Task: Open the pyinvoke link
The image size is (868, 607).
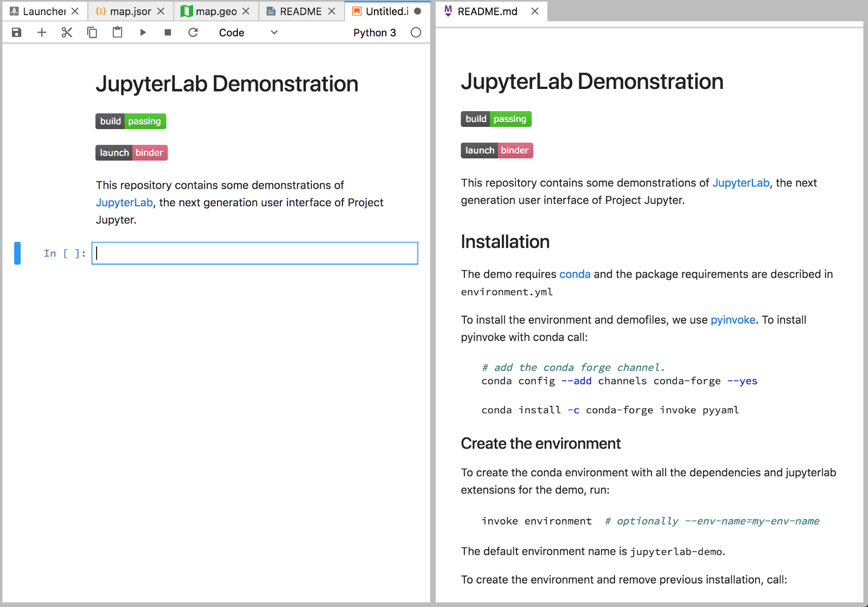Action: [733, 320]
